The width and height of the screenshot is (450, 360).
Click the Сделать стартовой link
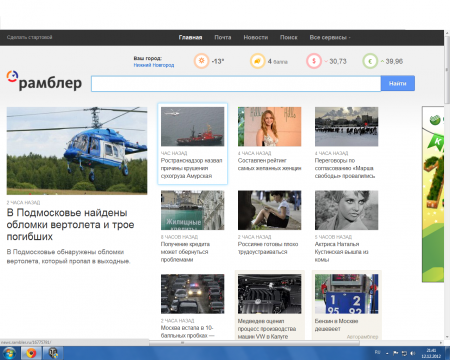29,37
